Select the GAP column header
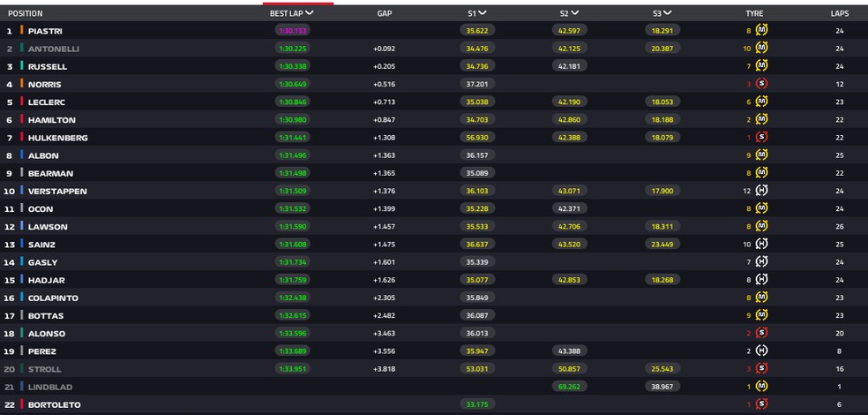 [385, 14]
